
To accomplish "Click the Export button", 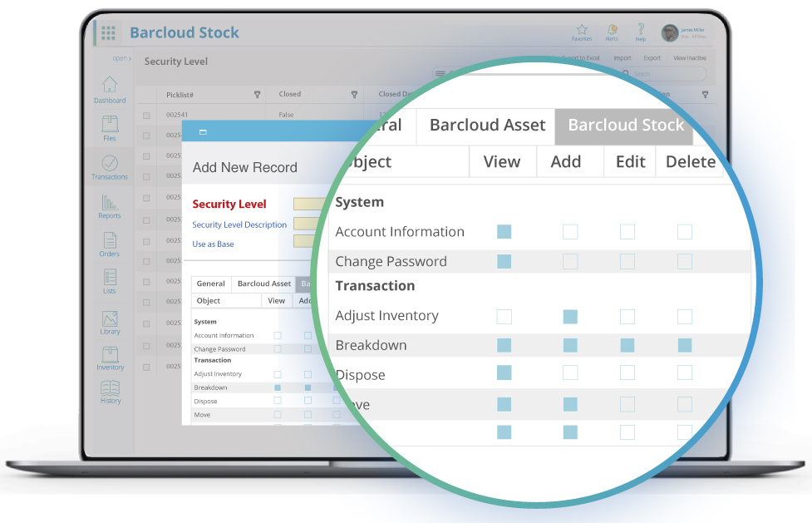I will click(x=652, y=58).
